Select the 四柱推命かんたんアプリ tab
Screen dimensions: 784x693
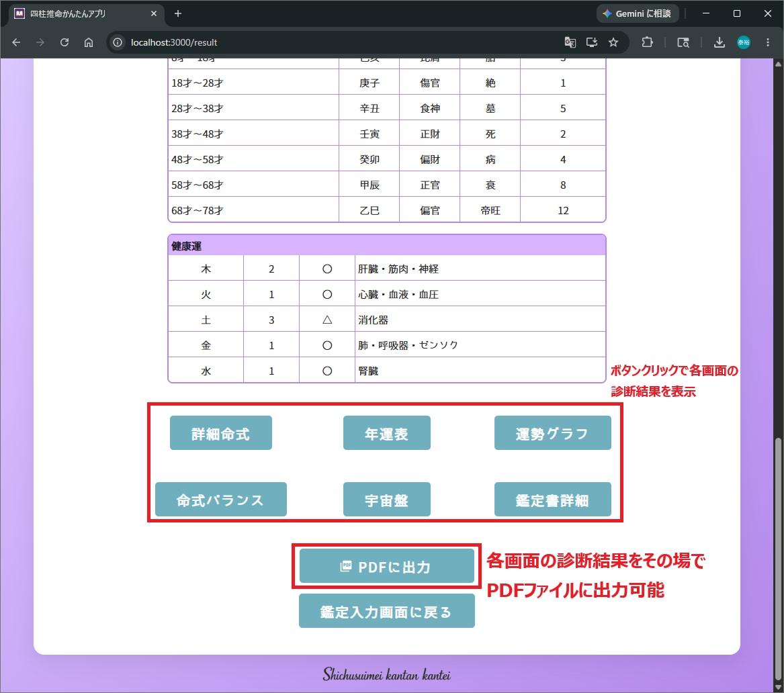tap(86, 13)
